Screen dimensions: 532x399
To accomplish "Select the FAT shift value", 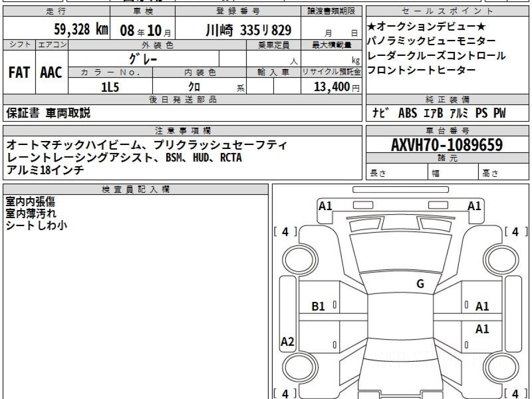I will point(19,72).
